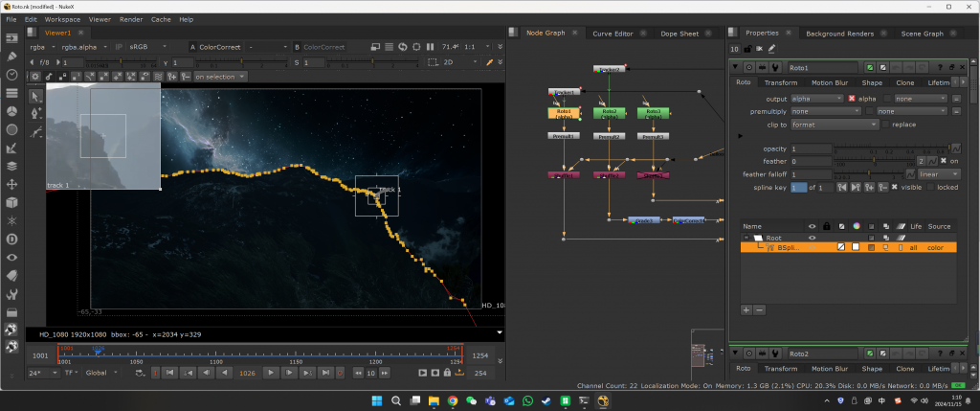Toggle visibility eye of the Root layer
This screenshot has height=411, width=980.
813,237
